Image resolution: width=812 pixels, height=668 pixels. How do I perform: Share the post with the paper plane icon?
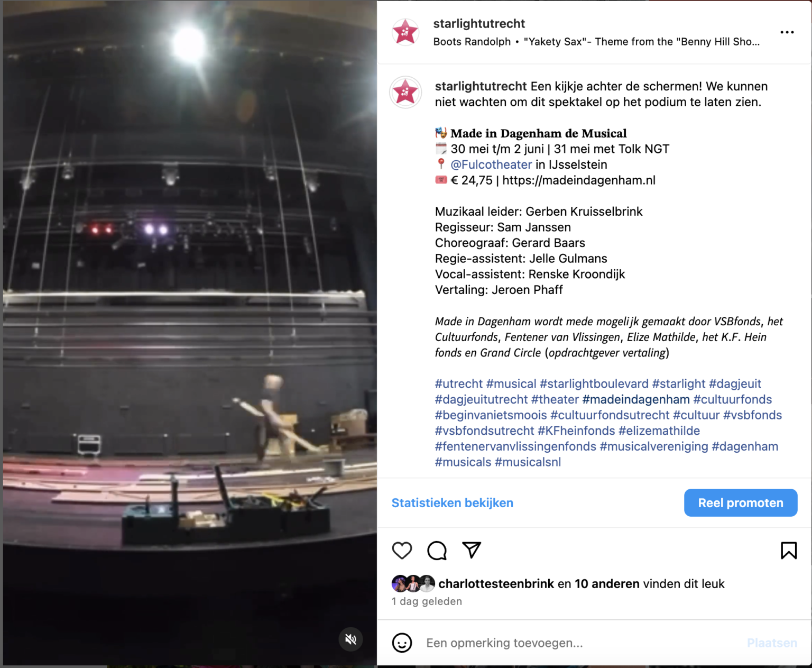[x=472, y=550]
